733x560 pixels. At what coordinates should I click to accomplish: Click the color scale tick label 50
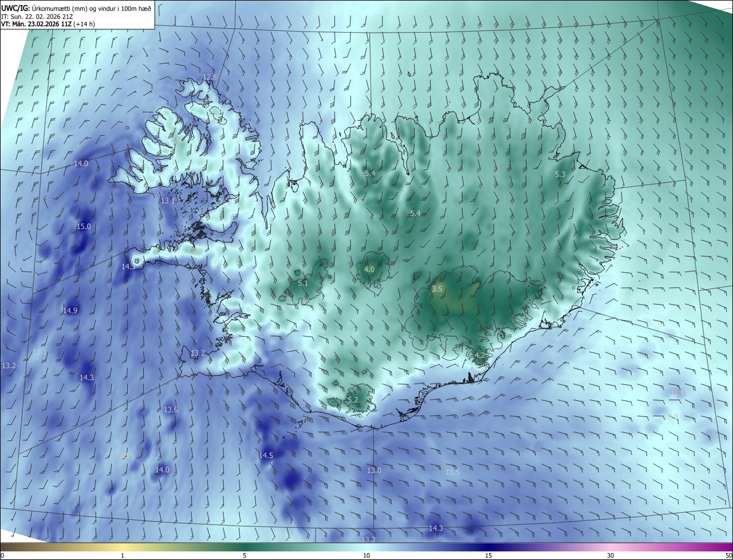pos(728,555)
